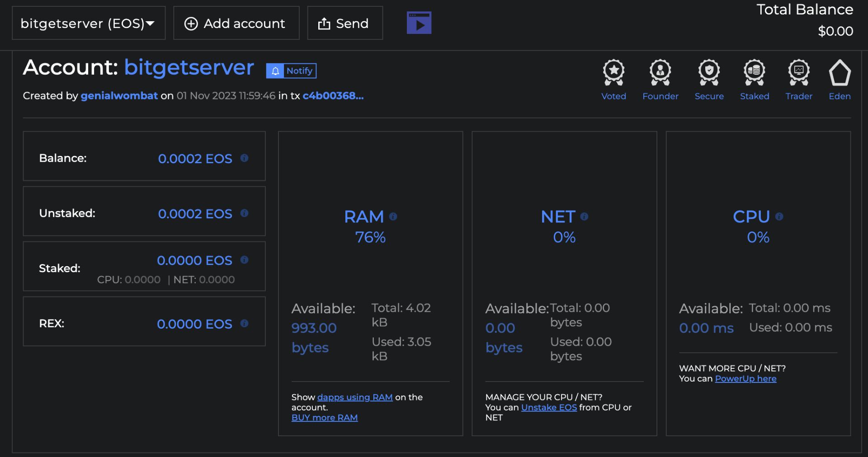Select the Trader badge icon
868x457 pixels.
click(799, 72)
